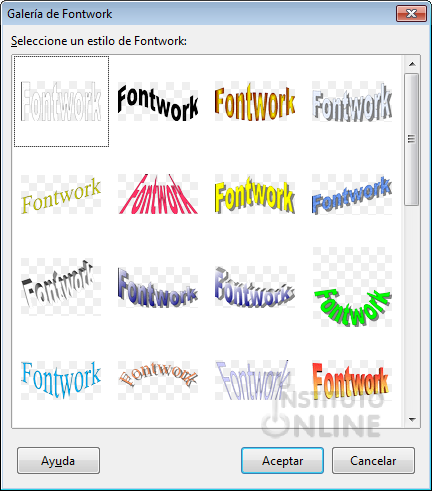Pick the orange gradient Fontwork style
432x491 pixels.
[255, 101]
